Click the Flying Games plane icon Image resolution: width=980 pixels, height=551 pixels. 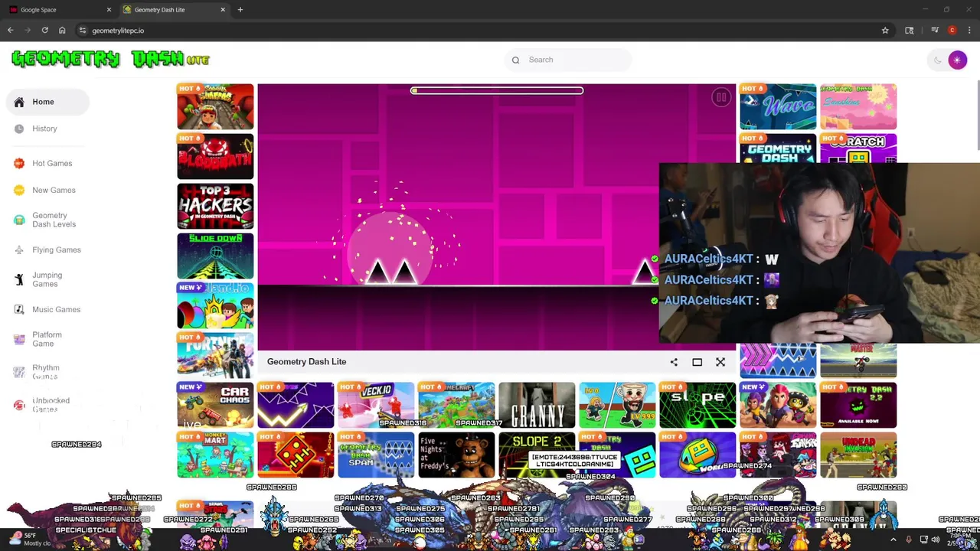[x=19, y=249]
